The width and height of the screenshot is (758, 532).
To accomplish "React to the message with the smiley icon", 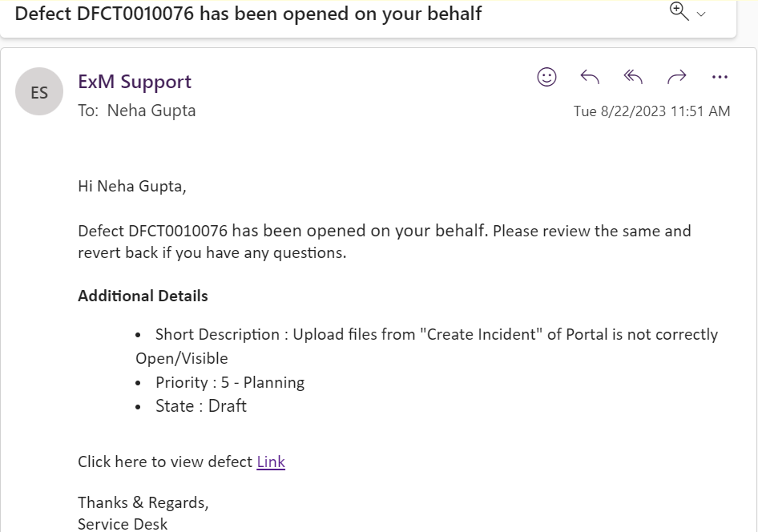I will [x=546, y=77].
